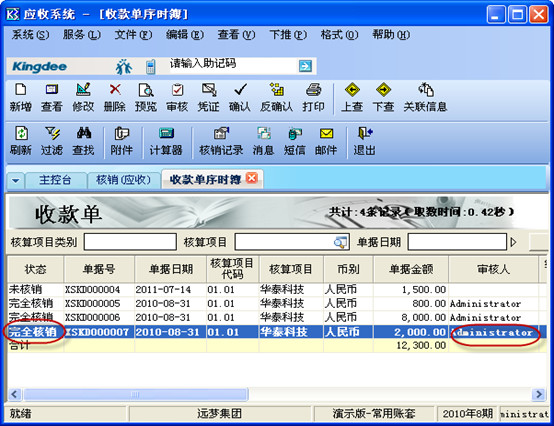Click the 核销记录 icon
The height and width of the screenshot is (426, 554).
(x=221, y=134)
